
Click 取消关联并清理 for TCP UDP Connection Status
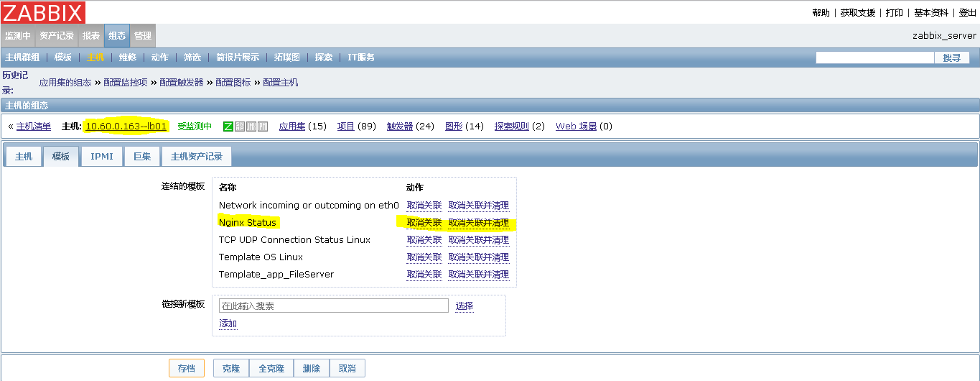pyautogui.click(x=479, y=240)
